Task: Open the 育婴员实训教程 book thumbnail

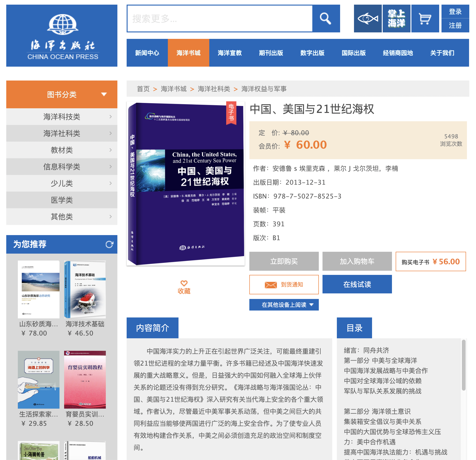Action: pos(85,380)
